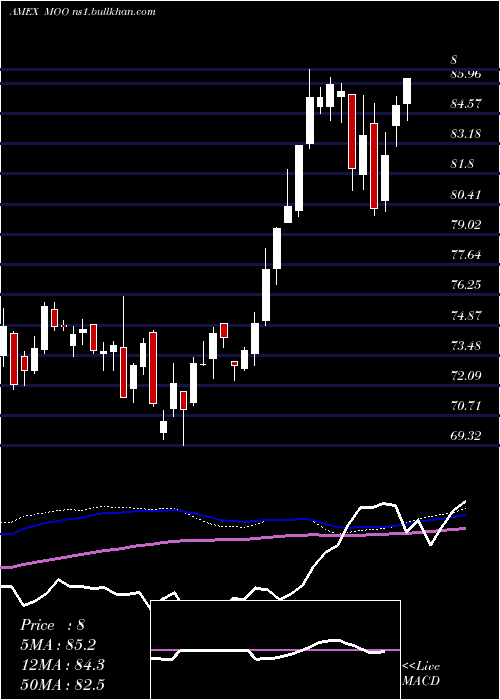500x700 pixels.
Task: Click the 'Price : 8' readout
Action: pyautogui.click(x=52, y=625)
